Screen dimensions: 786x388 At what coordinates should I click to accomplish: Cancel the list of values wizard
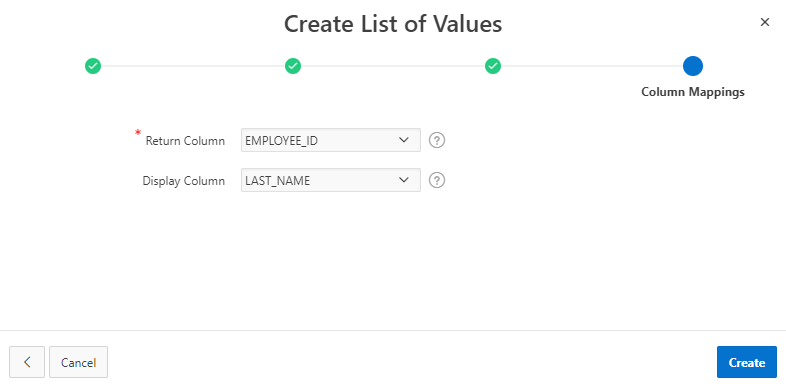(x=78, y=362)
